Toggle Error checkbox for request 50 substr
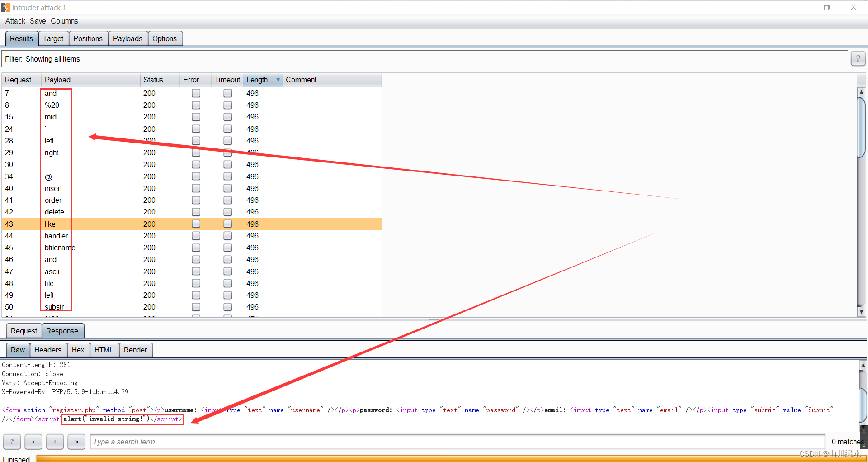This screenshot has width=868, height=462. click(x=196, y=307)
